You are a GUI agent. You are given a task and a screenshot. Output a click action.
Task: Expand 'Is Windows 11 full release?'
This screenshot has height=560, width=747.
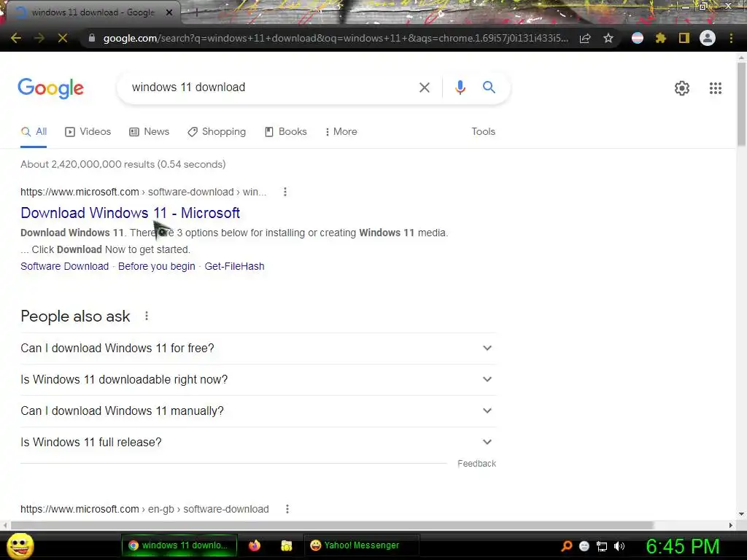[x=258, y=443]
